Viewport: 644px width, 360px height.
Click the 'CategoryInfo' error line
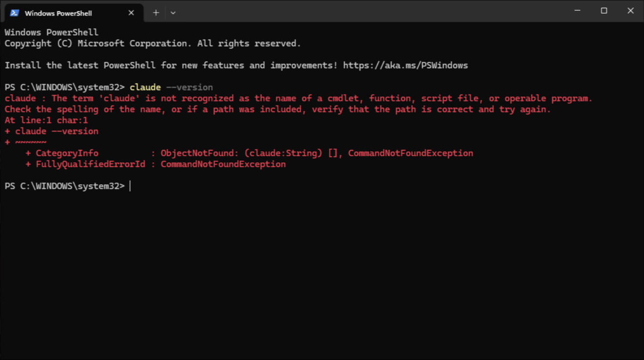coord(249,153)
